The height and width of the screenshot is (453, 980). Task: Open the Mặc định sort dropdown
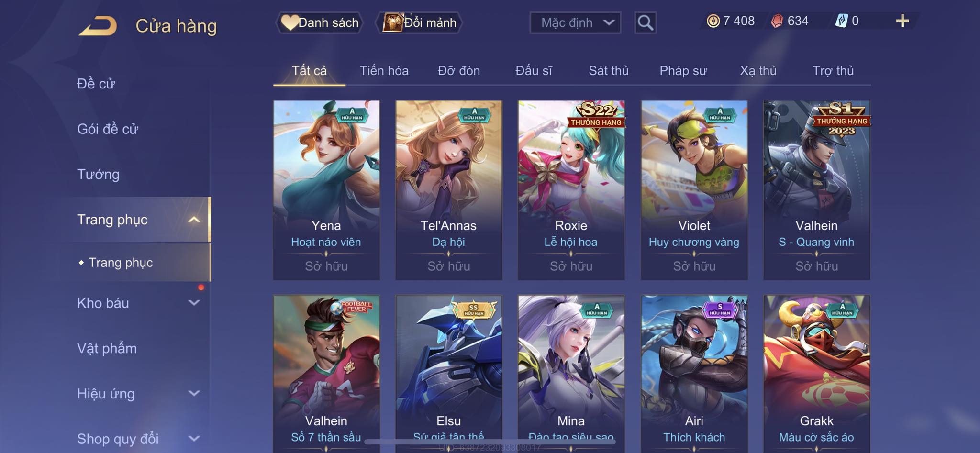point(575,22)
